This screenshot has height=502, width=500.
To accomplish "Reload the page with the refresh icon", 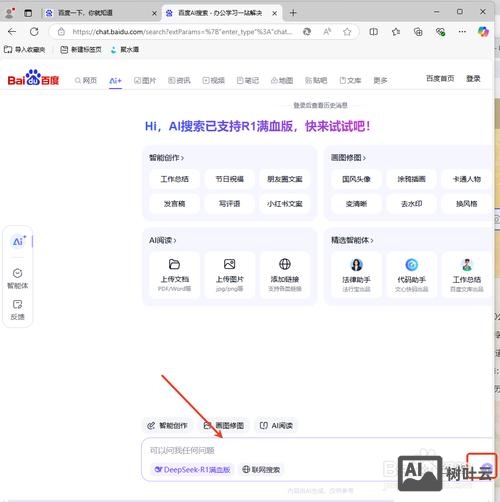I will tap(34, 32).
